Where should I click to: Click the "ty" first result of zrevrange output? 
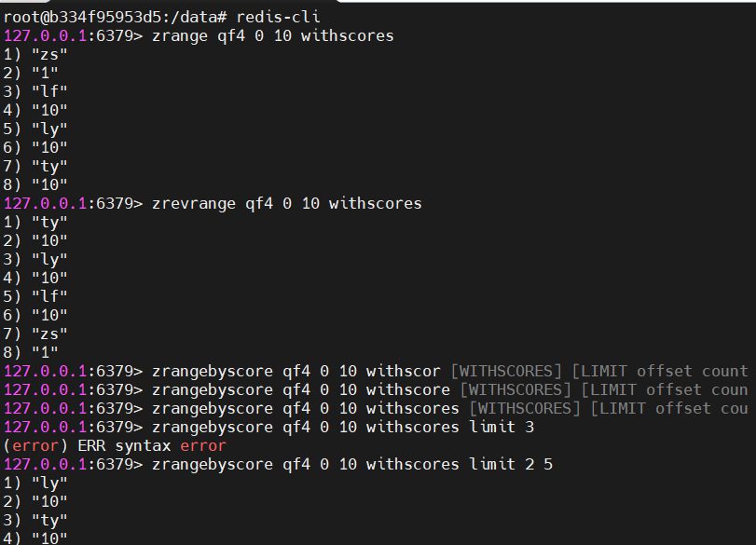tap(49, 223)
